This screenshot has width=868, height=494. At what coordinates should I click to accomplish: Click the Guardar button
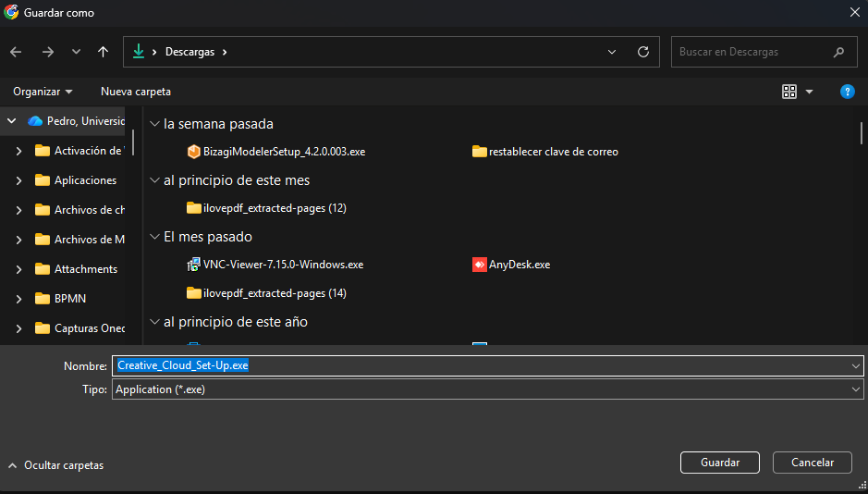719,463
